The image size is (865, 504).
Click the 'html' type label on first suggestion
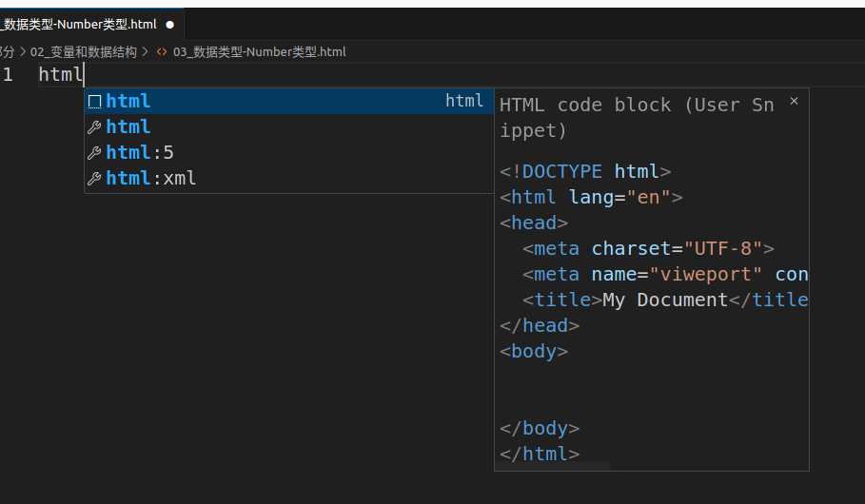464,101
